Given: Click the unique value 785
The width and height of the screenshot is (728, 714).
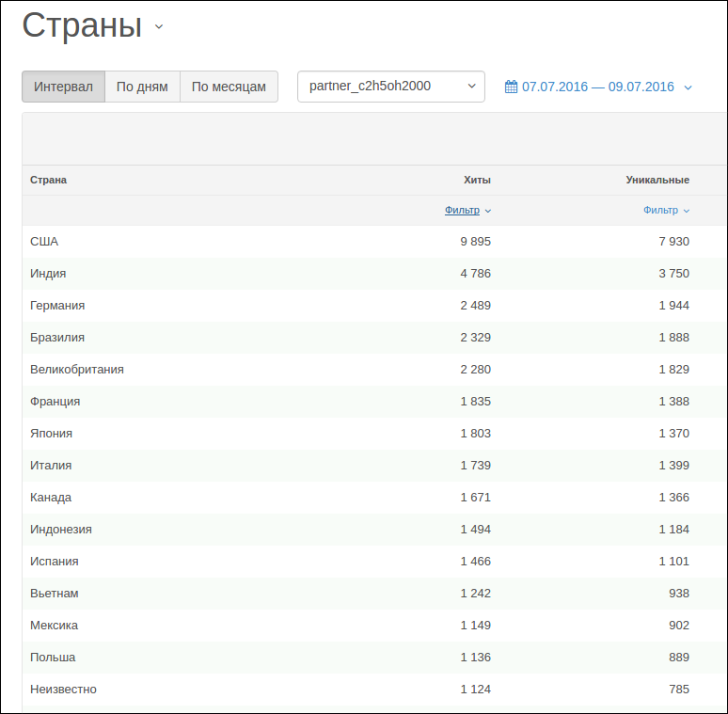Looking at the screenshot, I should coord(679,690).
